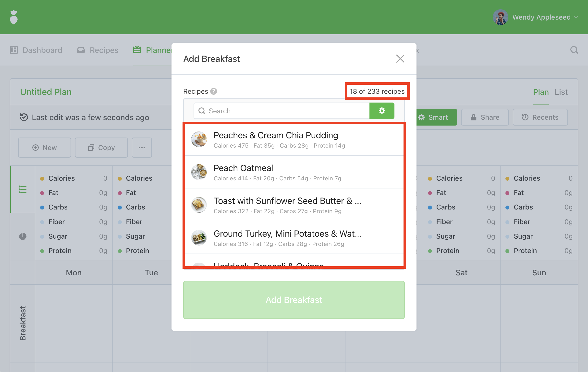Select the pie chart view icon
Image resolution: width=588 pixels, height=372 pixels.
click(23, 236)
